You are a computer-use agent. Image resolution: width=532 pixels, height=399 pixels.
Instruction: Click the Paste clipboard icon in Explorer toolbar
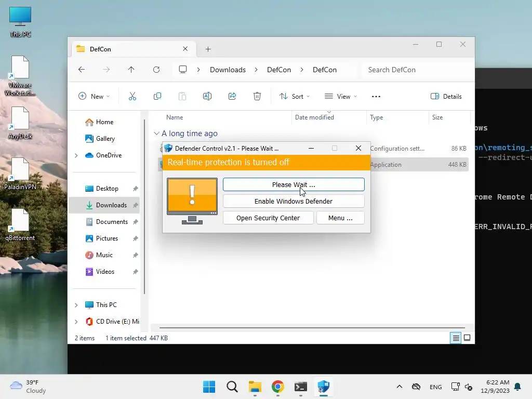pyautogui.click(x=182, y=96)
